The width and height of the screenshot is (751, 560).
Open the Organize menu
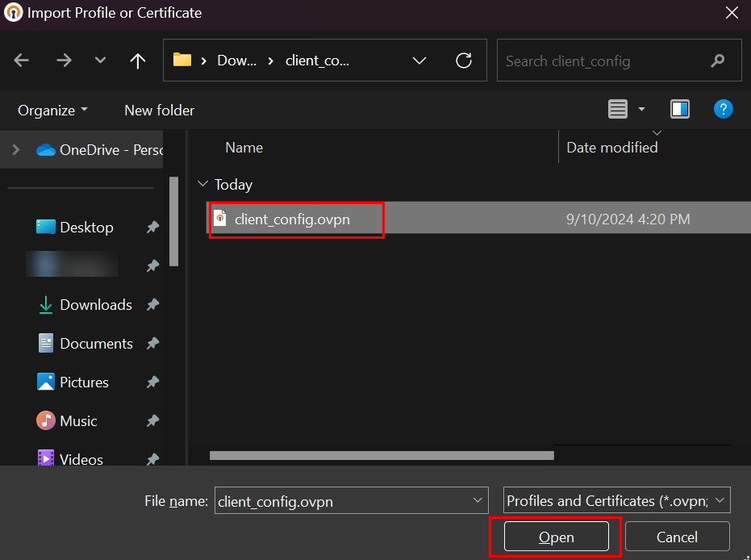(x=53, y=111)
